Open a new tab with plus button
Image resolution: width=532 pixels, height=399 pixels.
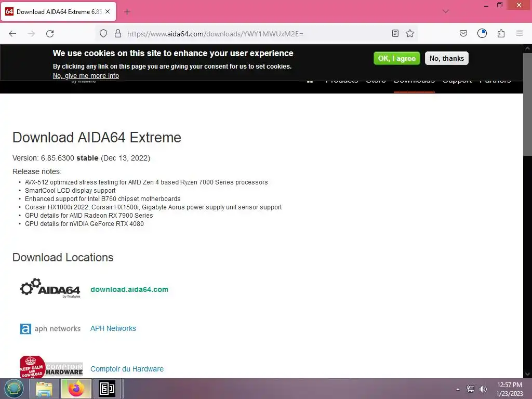tap(127, 12)
